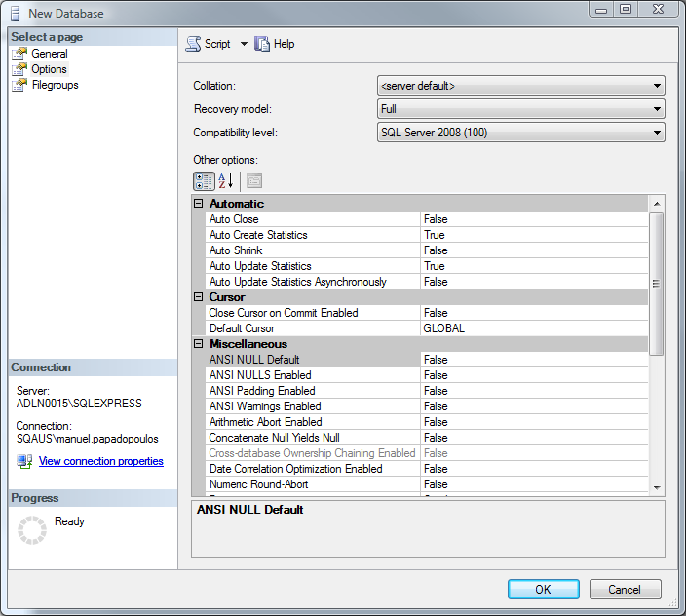Select the Filegroups page icon
The image size is (686, 616).
coord(19,85)
